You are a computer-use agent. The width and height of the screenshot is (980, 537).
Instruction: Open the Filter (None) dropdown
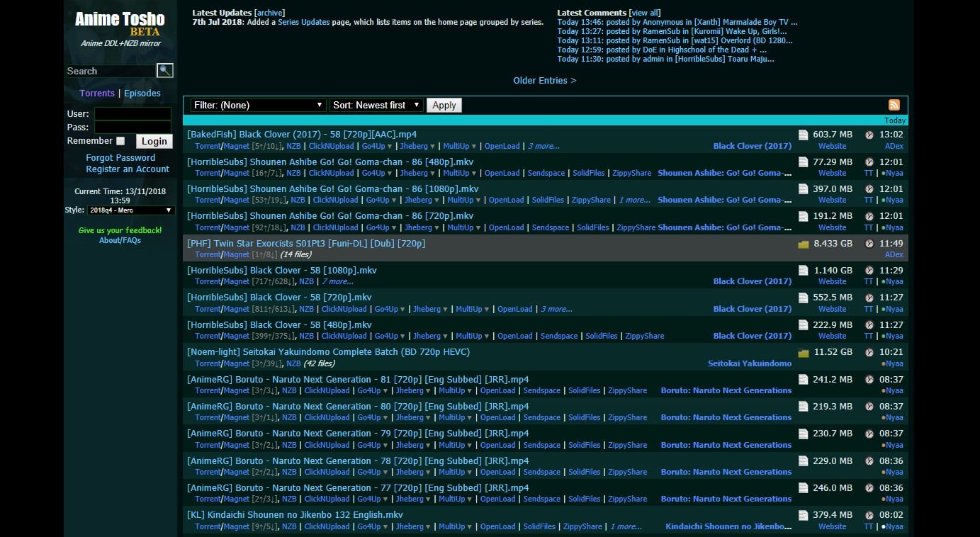pyautogui.click(x=258, y=105)
